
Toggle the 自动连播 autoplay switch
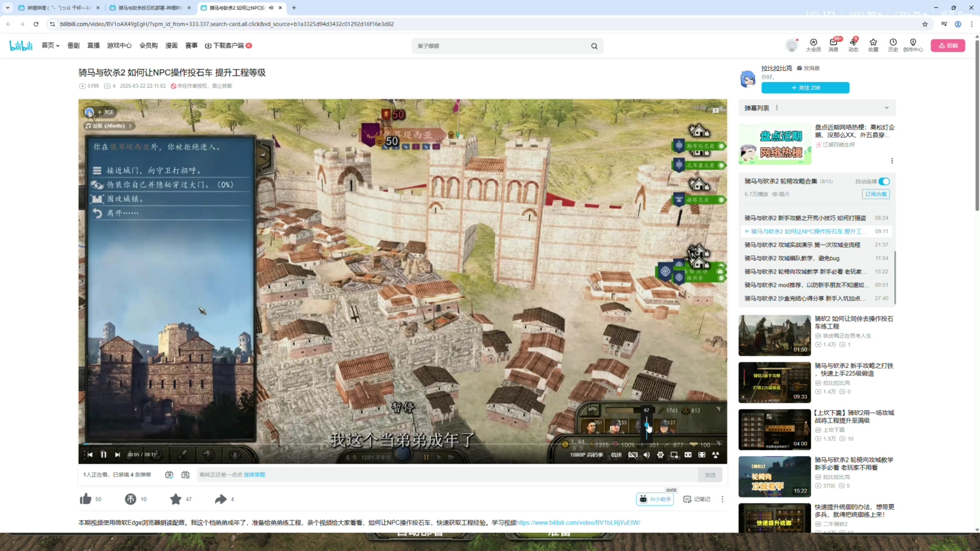click(x=884, y=181)
